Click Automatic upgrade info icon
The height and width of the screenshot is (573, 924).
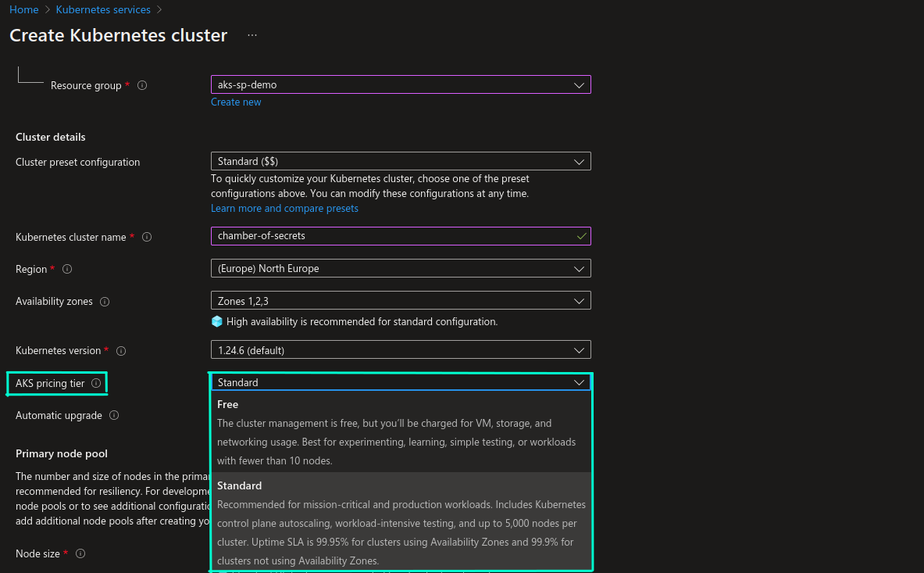pos(114,415)
